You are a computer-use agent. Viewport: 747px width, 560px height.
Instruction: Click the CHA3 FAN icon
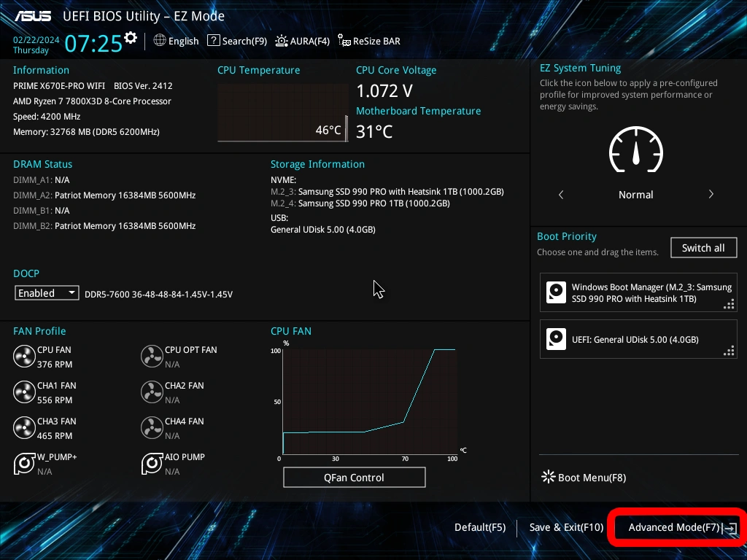[24, 427]
